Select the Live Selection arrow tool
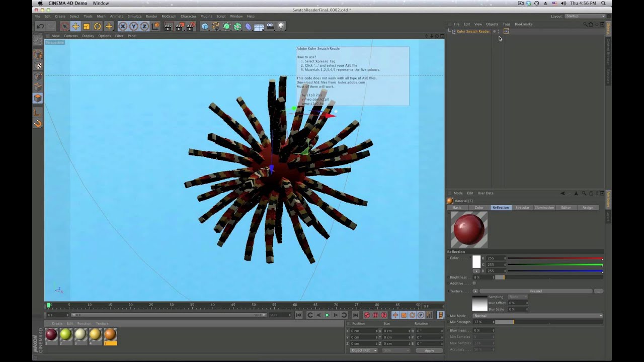 [64, 26]
